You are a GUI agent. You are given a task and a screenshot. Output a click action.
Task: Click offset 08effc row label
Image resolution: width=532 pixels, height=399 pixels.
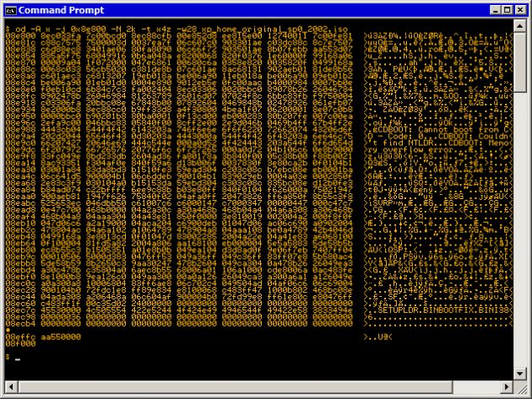click(20, 337)
